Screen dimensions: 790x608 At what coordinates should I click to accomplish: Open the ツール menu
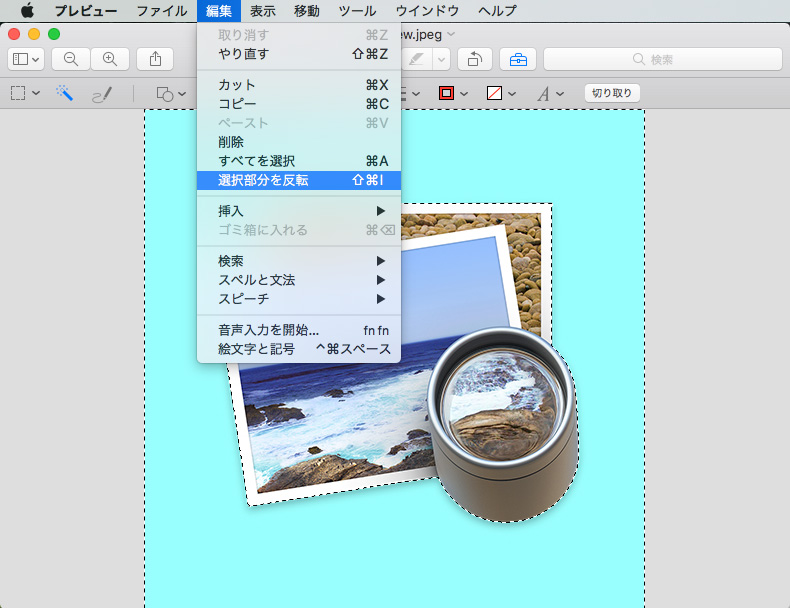[357, 11]
